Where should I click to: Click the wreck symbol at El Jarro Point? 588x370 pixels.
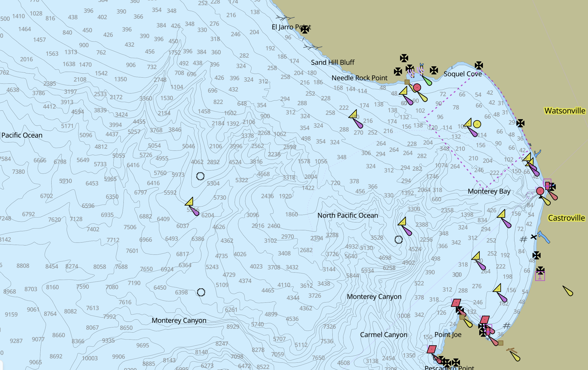point(305,30)
